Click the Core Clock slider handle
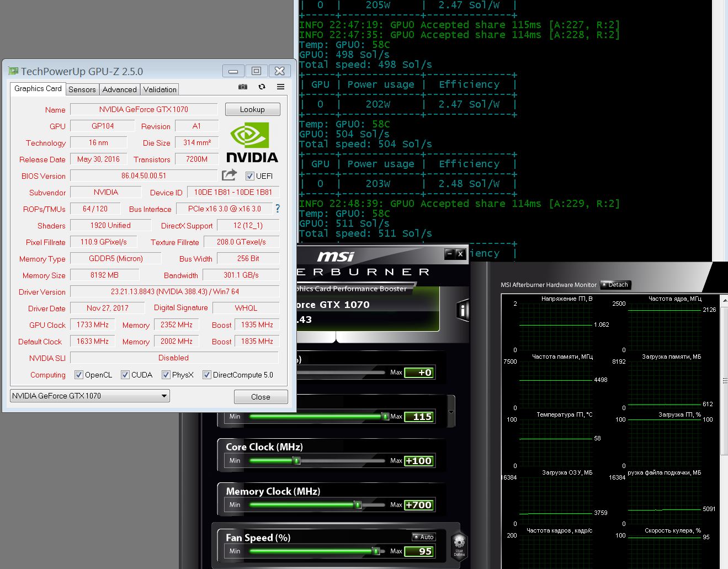 (x=296, y=460)
